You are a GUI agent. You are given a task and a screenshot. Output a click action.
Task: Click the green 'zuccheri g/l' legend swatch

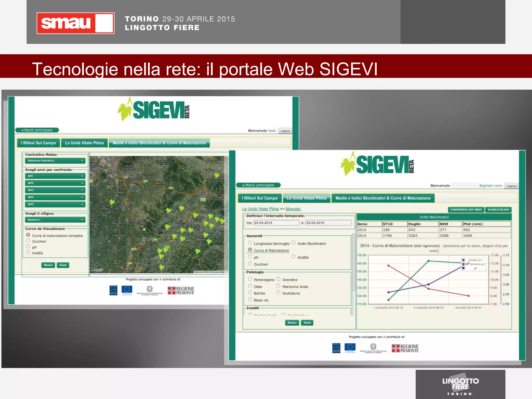(x=463, y=260)
